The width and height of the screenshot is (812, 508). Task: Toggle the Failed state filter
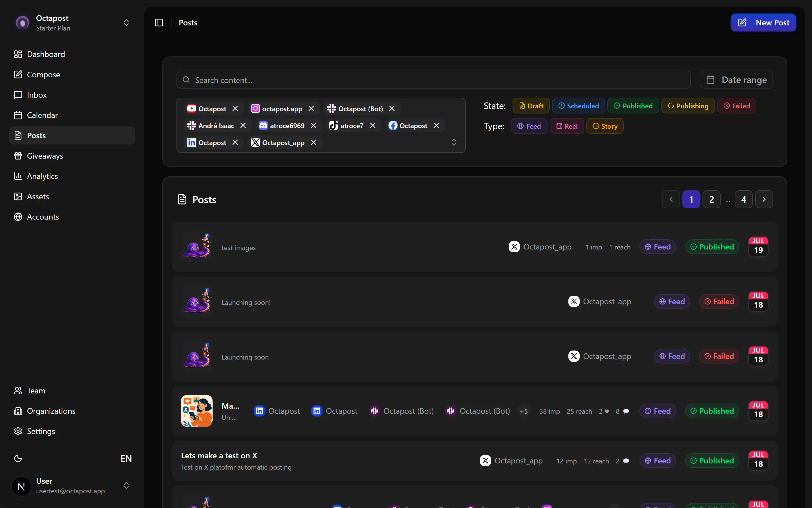coord(736,106)
